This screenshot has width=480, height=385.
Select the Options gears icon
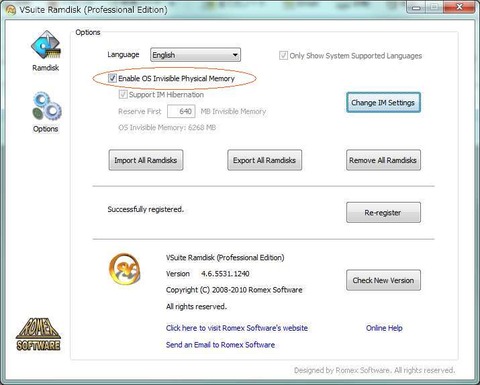pos(47,106)
